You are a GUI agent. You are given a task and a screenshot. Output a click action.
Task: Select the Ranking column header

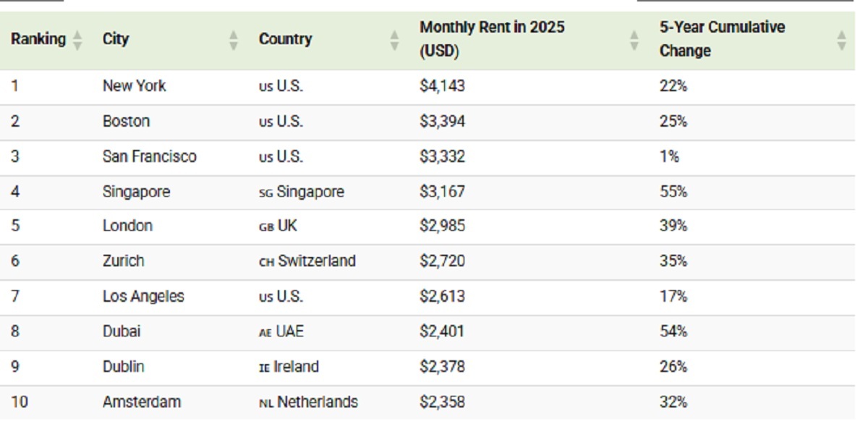click(38, 39)
